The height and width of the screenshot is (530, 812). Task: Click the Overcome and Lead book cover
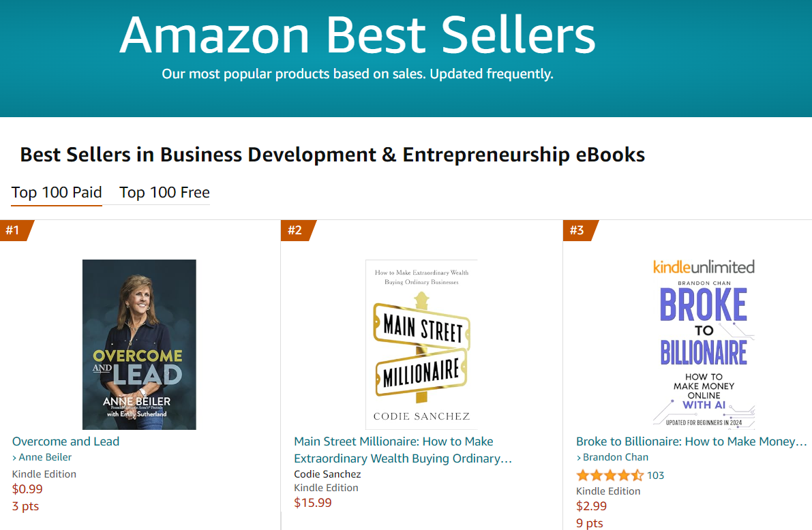[139, 344]
